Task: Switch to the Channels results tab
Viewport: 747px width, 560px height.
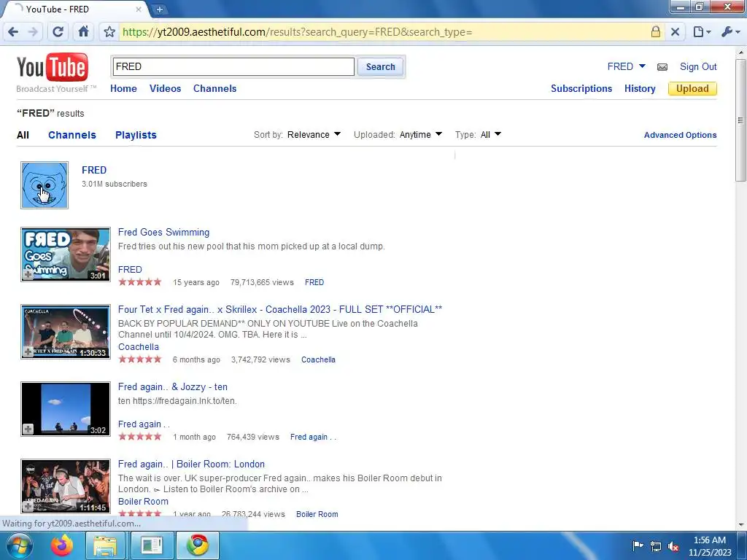Action: (72, 135)
